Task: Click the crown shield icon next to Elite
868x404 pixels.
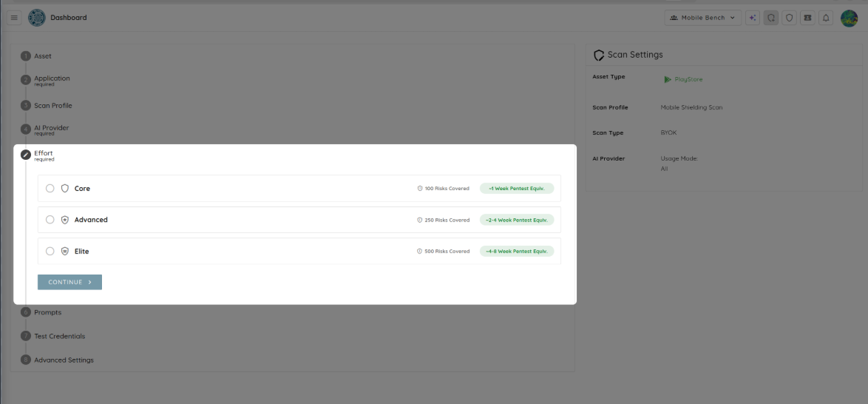Action: 65,251
